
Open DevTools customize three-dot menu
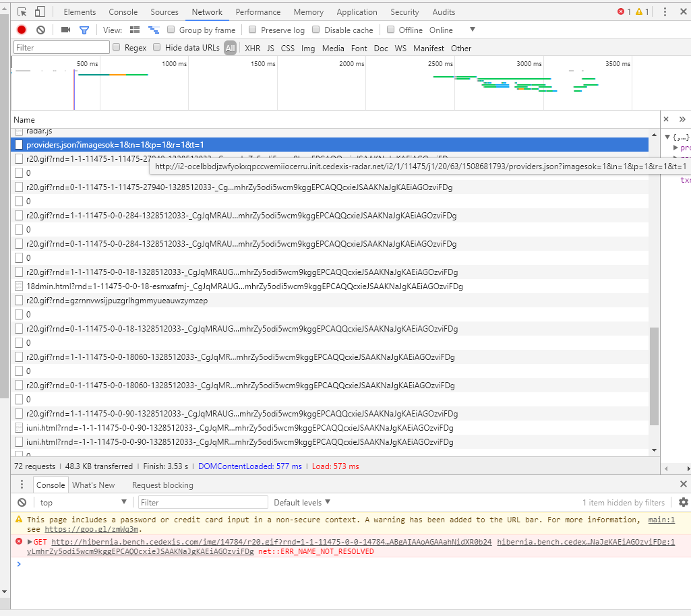pyautogui.click(x=665, y=12)
